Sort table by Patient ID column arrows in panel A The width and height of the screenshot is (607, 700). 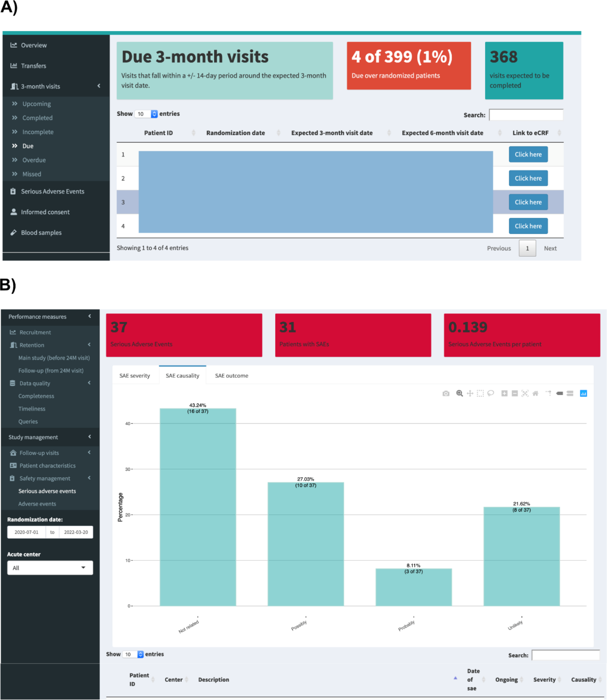pos(194,133)
